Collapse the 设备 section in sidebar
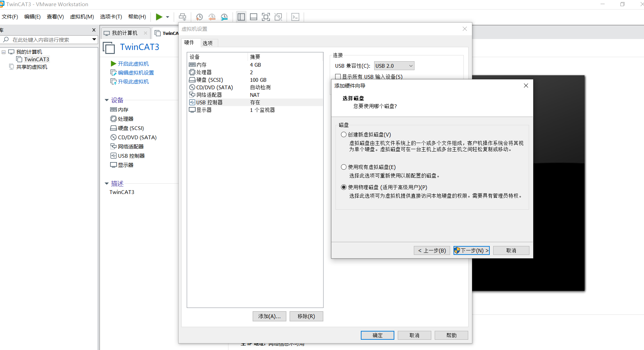Image resolution: width=644 pixels, height=350 pixels. click(x=107, y=100)
